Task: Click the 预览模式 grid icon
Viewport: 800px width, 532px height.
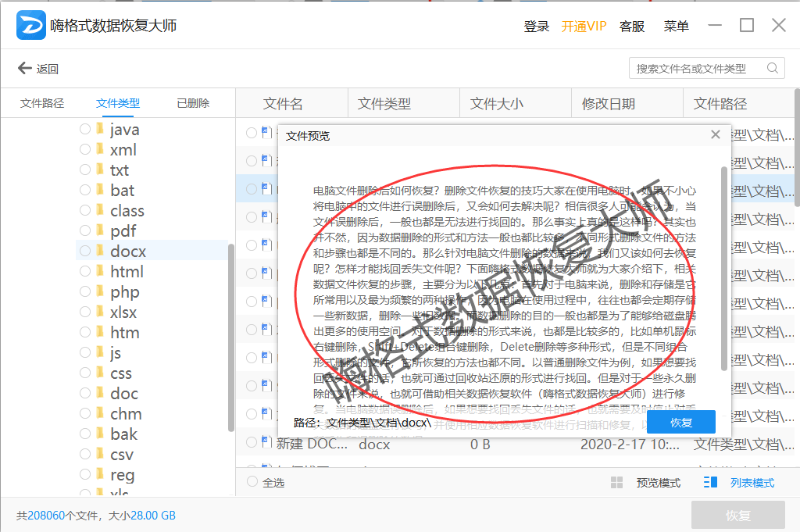Action: click(617, 483)
